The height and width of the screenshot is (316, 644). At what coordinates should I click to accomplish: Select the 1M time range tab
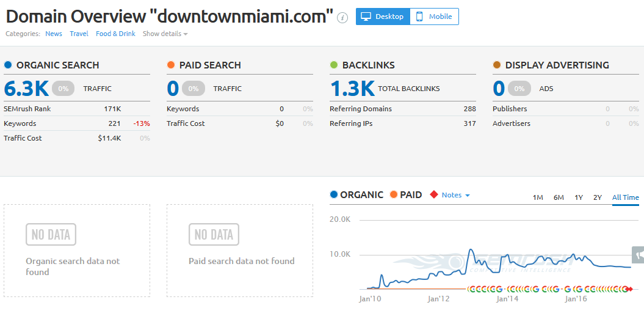click(x=538, y=197)
